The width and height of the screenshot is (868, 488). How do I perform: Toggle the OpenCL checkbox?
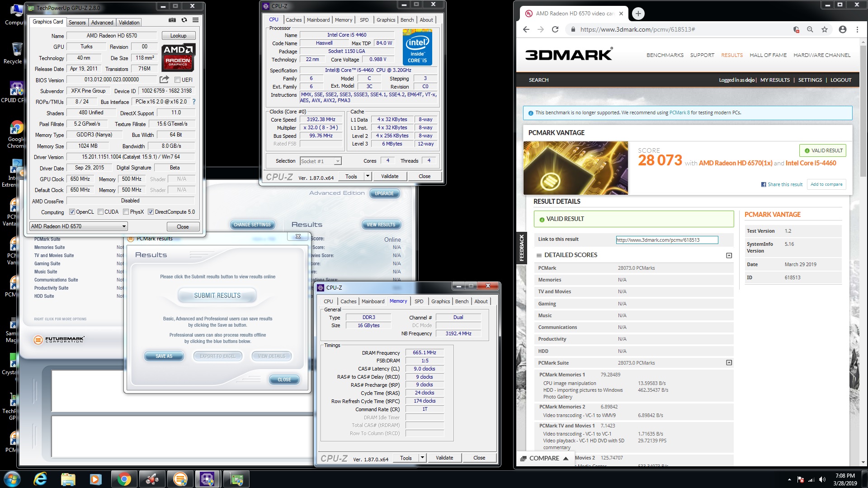(72, 212)
